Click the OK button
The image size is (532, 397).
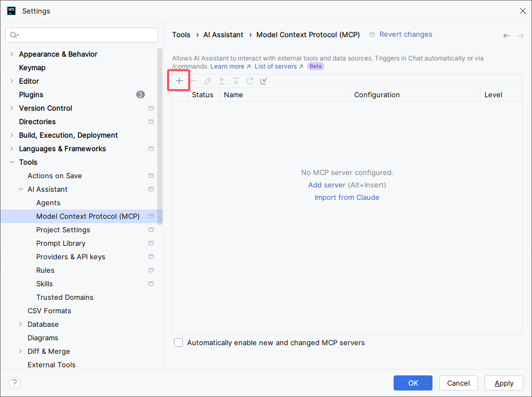pyautogui.click(x=413, y=383)
